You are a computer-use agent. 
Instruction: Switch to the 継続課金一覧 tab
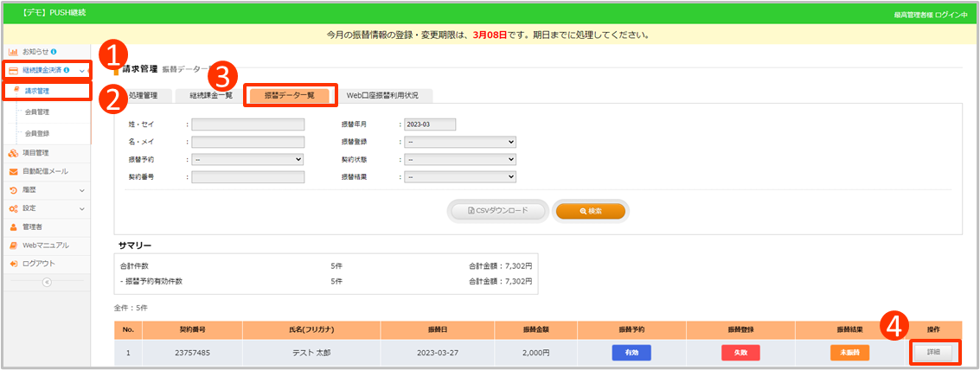[205, 95]
